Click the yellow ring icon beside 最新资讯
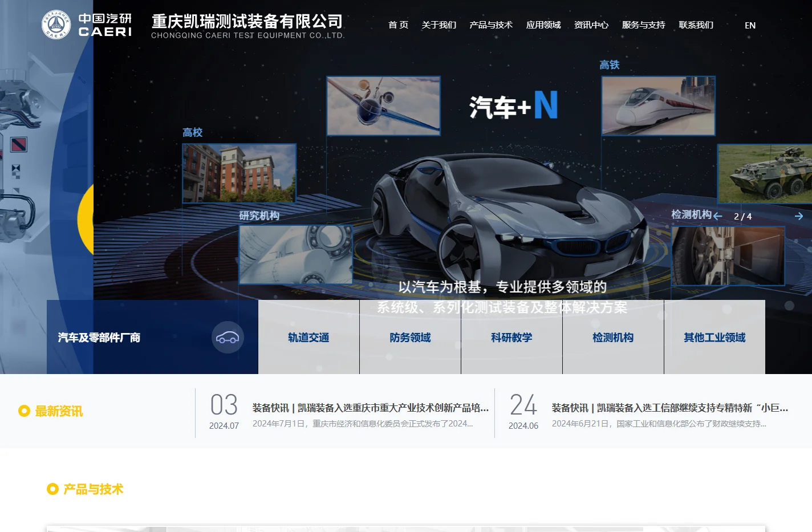 pyautogui.click(x=24, y=411)
